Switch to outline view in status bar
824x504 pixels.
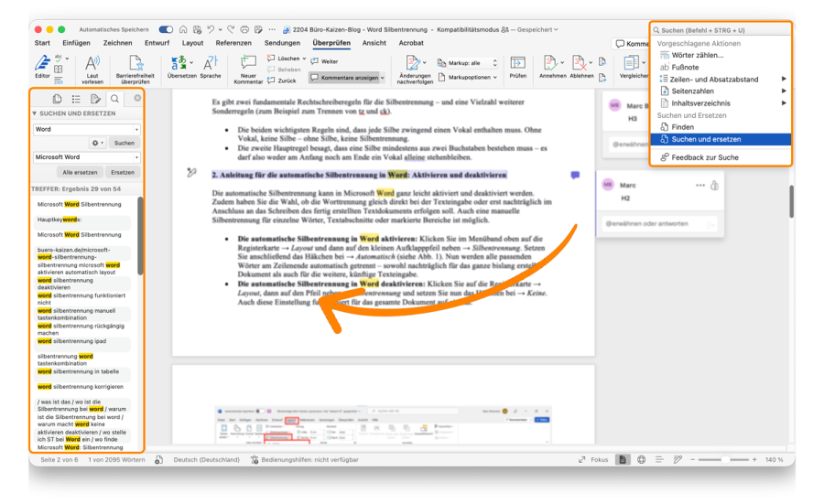pos(659,459)
